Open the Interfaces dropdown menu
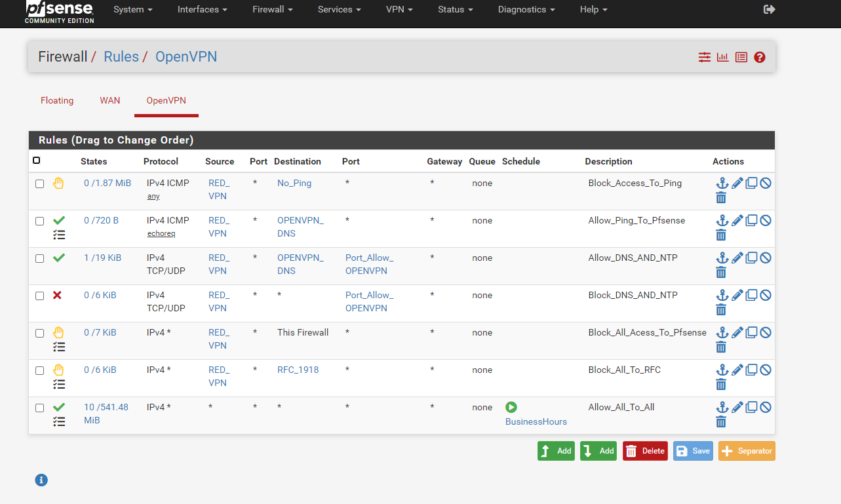 coord(203,9)
